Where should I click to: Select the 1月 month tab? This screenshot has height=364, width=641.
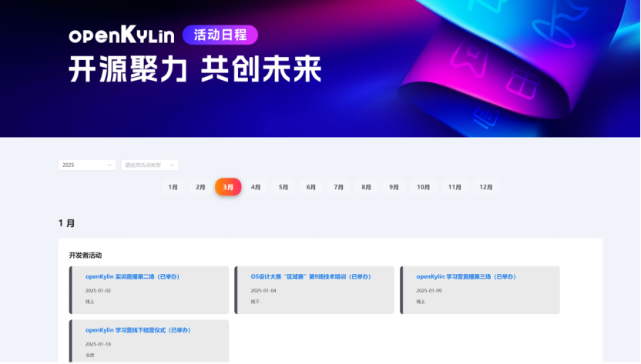173,187
